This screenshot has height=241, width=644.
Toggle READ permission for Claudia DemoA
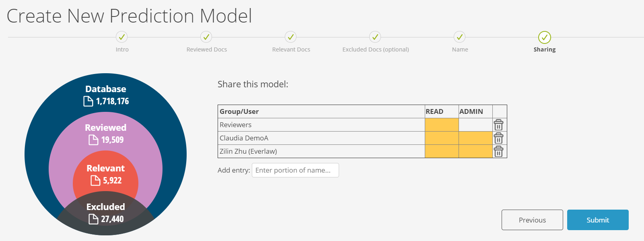coord(442,138)
